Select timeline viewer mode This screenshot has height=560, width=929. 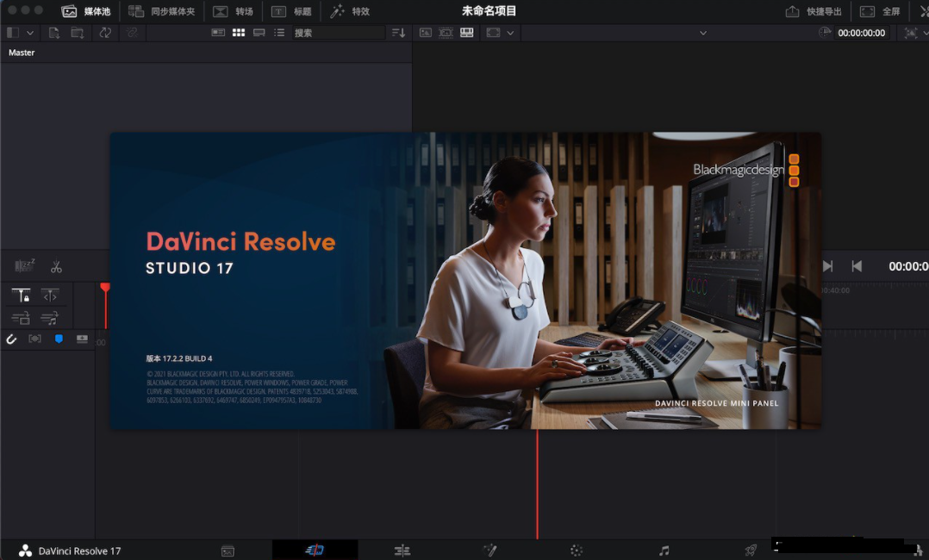pos(467,33)
